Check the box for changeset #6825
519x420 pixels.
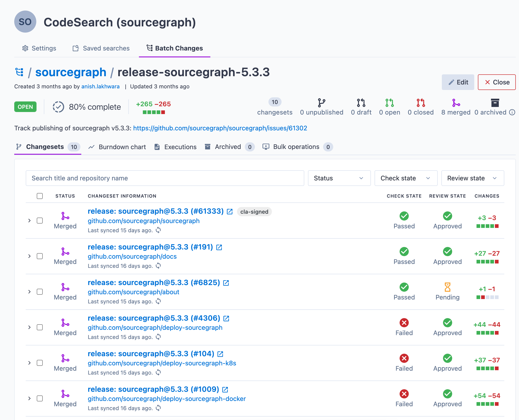pos(40,291)
